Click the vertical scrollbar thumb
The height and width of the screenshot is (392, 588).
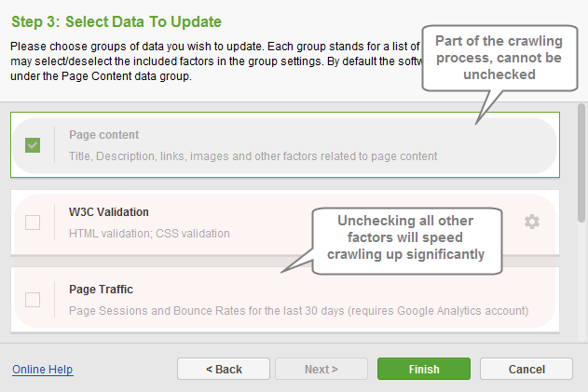(x=581, y=163)
